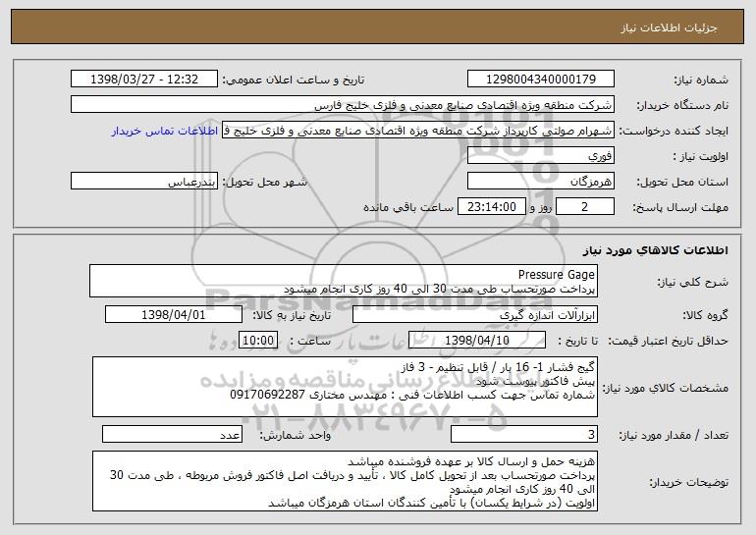This screenshot has height=535, width=756.
Task: Select the اولویت نیاز field showing فوری
Action: [x=540, y=156]
